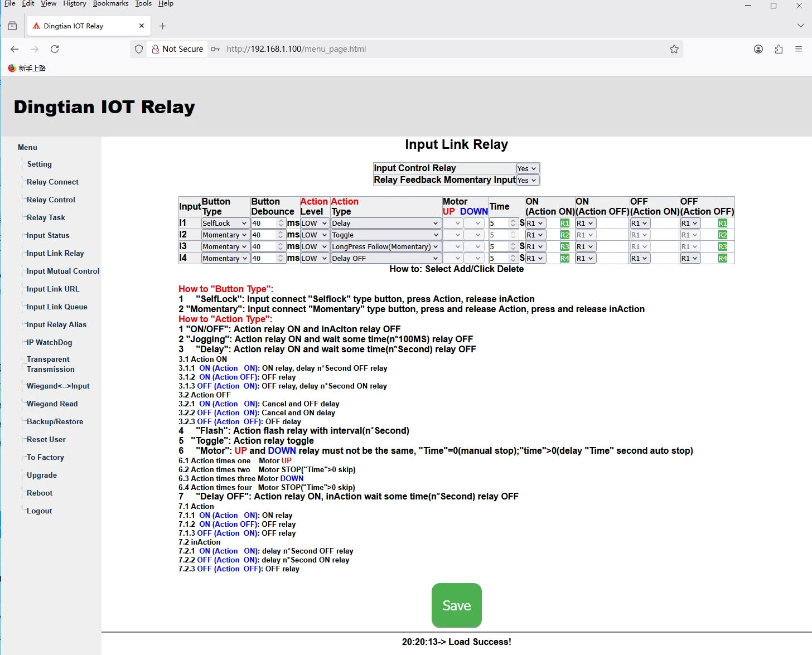
Task: Save the Input Link Relay settings
Action: 457,605
